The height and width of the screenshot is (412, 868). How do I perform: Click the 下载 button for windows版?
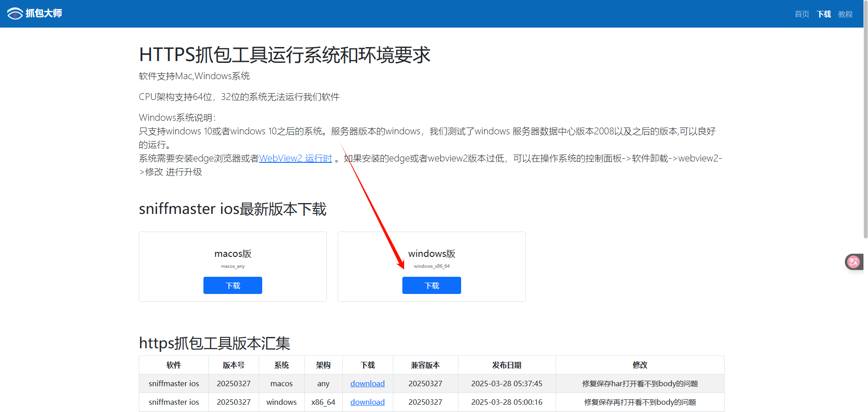pos(432,285)
